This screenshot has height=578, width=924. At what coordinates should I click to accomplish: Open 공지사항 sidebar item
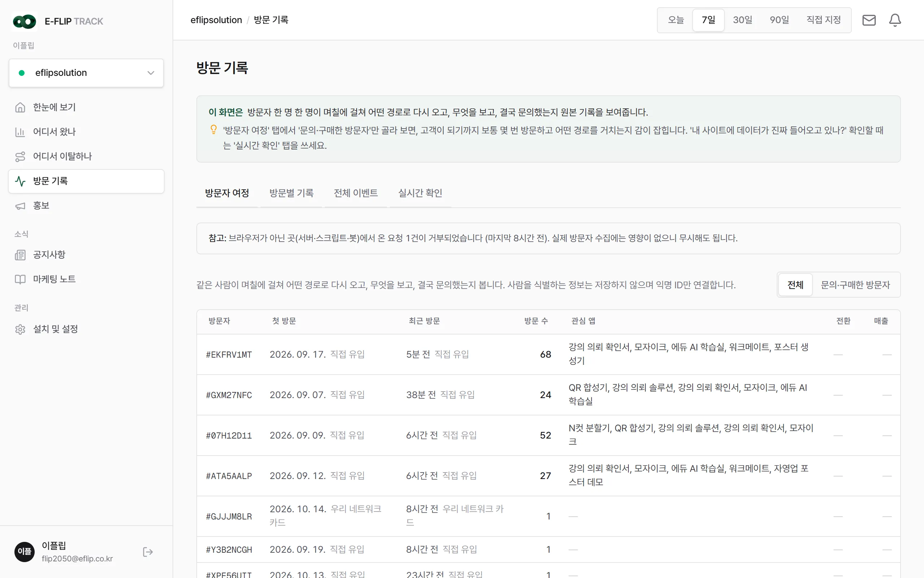[86, 255]
